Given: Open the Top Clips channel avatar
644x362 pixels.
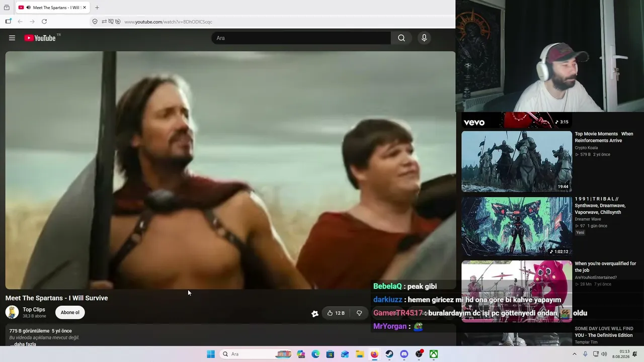Looking at the screenshot, I should click(12, 312).
